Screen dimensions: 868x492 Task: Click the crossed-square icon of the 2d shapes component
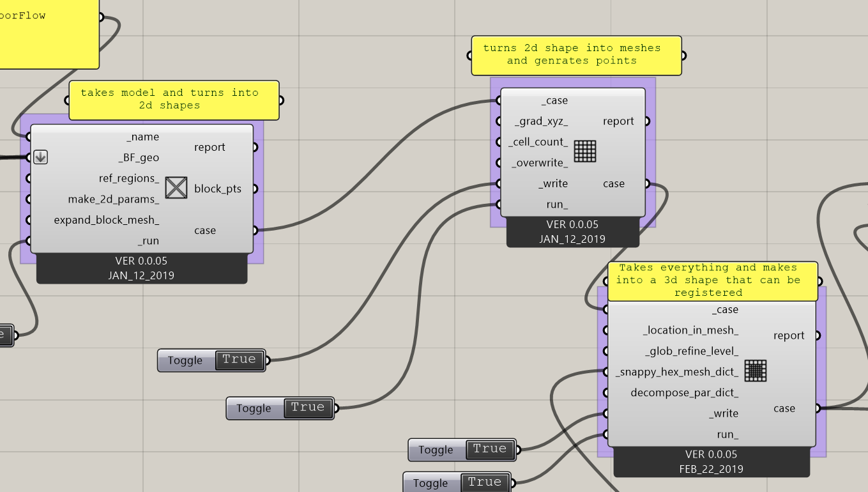176,188
